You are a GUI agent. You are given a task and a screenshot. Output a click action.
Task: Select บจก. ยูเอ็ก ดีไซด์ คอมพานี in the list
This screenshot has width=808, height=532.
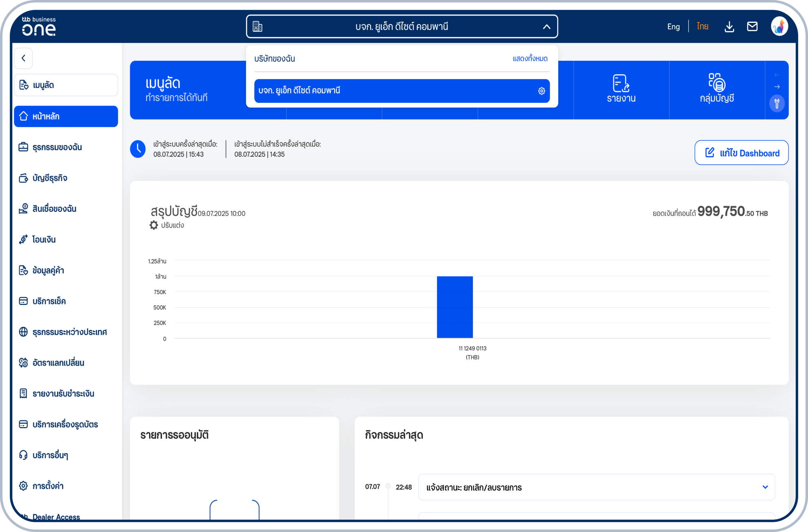pyautogui.click(x=392, y=91)
